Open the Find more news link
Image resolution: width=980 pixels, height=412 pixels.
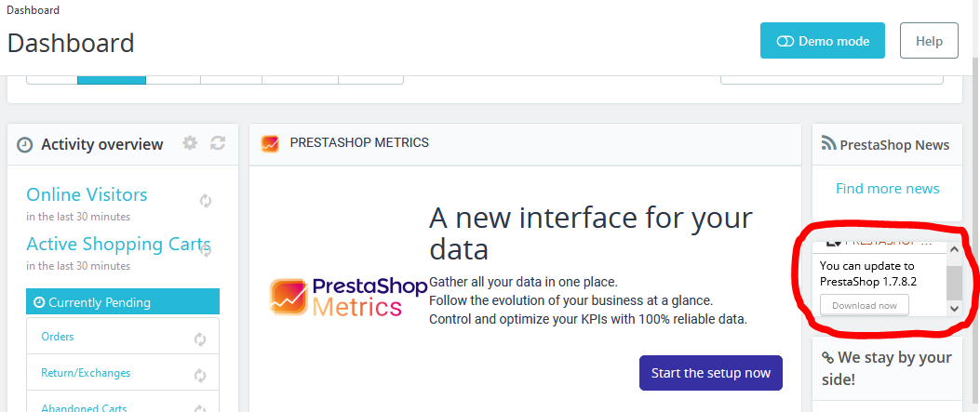(x=887, y=188)
